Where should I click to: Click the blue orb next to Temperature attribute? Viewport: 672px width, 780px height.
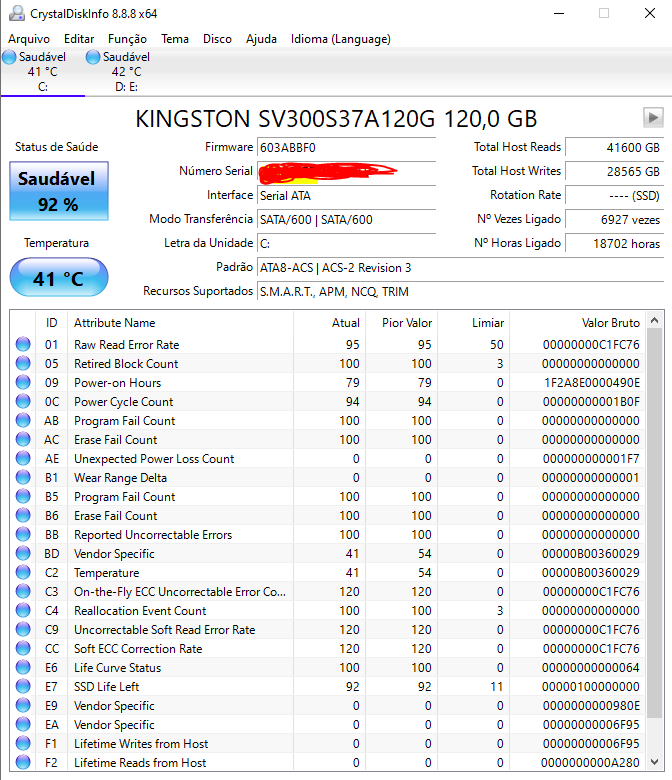(x=23, y=573)
